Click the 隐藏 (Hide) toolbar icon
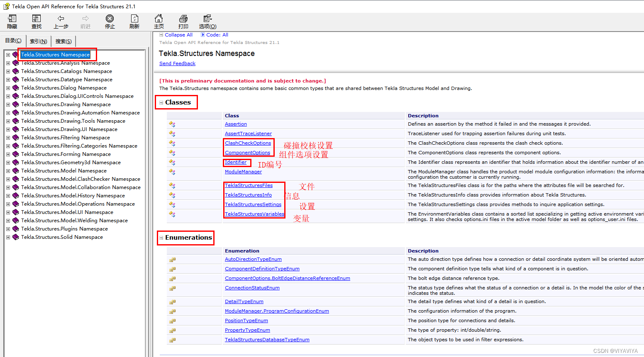 click(x=12, y=21)
